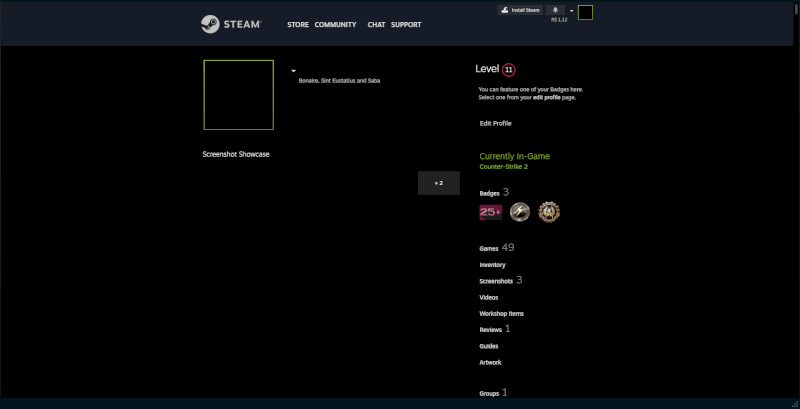The height and width of the screenshot is (409, 800).
Task: Expand the profile name history arrow
Action: coord(293,71)
